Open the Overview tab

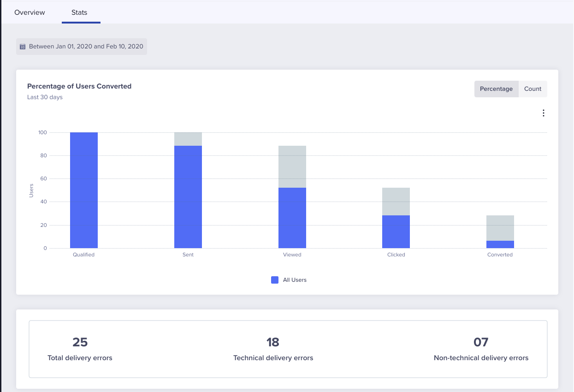(30, 12)
